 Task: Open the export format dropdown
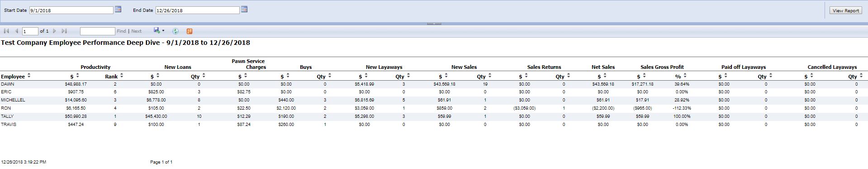[159, 31]
